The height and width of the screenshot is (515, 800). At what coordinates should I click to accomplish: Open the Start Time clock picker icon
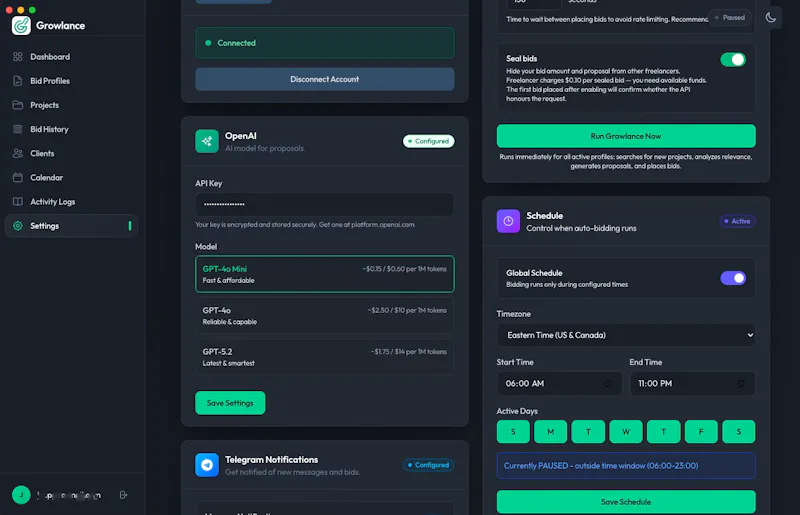(x=608, y=384)
